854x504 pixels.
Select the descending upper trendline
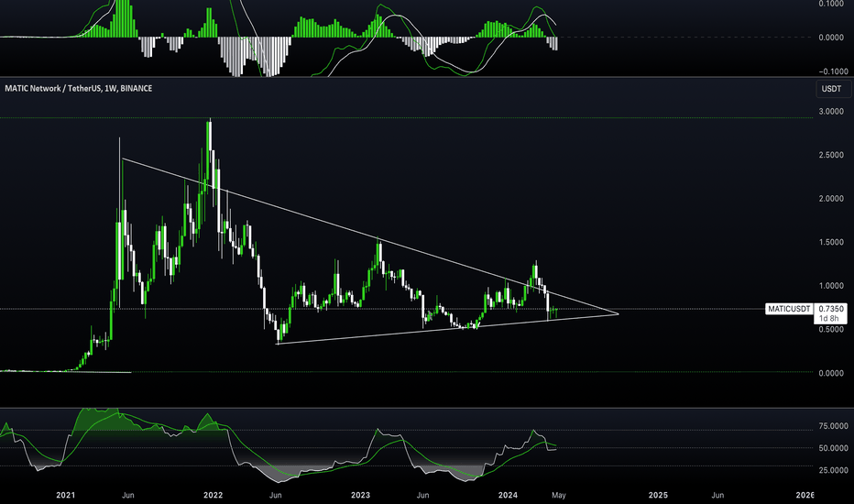point(370,236)
